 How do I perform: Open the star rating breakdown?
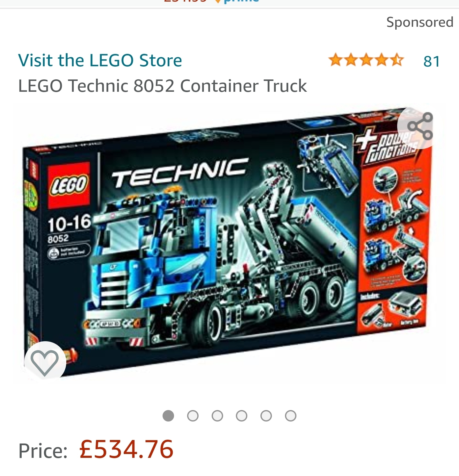tap(366, 60)
